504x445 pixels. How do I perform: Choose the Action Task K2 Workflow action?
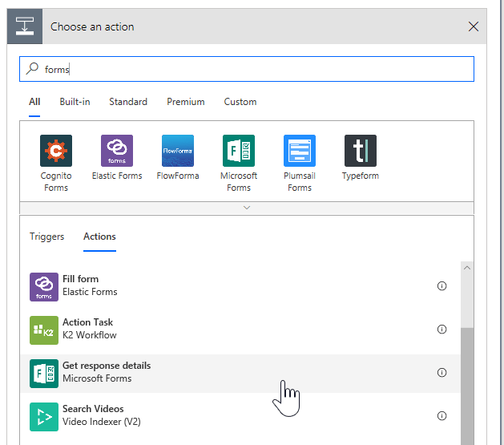pyautogui.click(x=240, y=330)
